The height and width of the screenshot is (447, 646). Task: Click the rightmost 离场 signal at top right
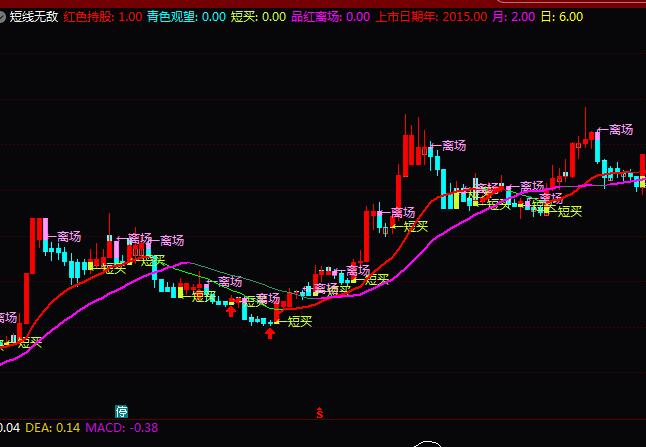[620, 130]
